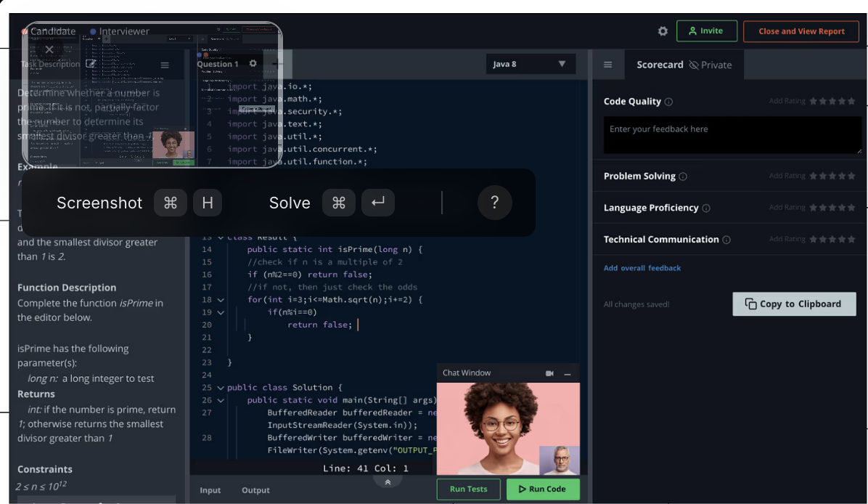Click the Add overall feedback link
This screenshot has height=504, width=868.
coord(642,268)
